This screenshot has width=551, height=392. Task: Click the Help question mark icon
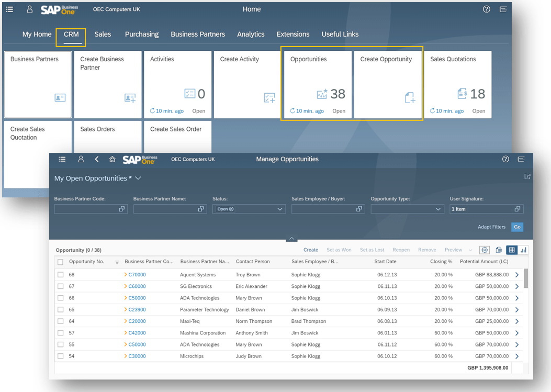coord(486,9)
